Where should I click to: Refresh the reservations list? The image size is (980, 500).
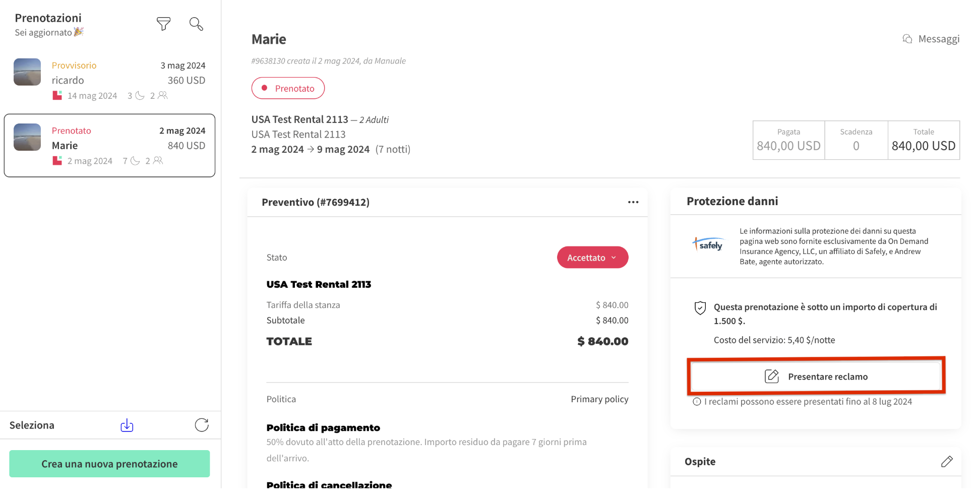click(202, 425)
